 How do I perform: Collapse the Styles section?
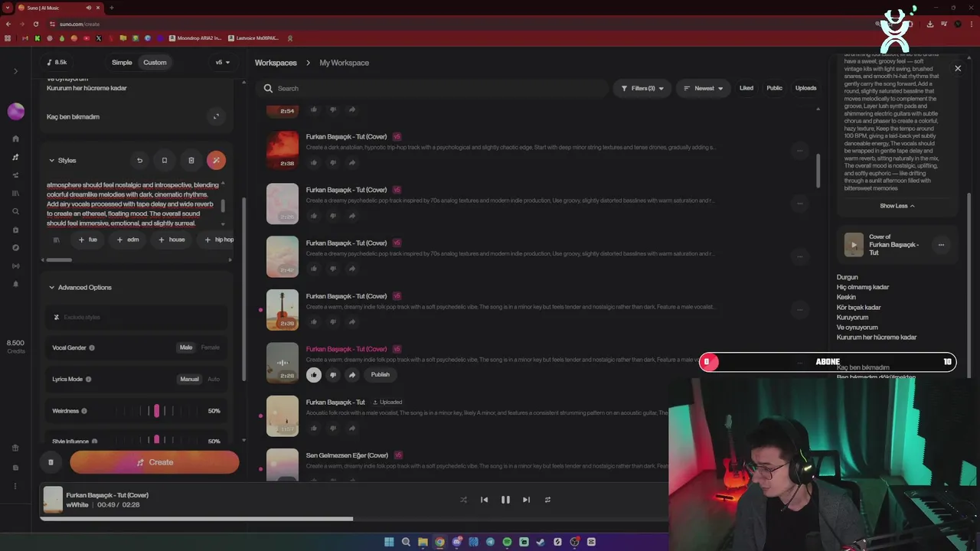61,160
